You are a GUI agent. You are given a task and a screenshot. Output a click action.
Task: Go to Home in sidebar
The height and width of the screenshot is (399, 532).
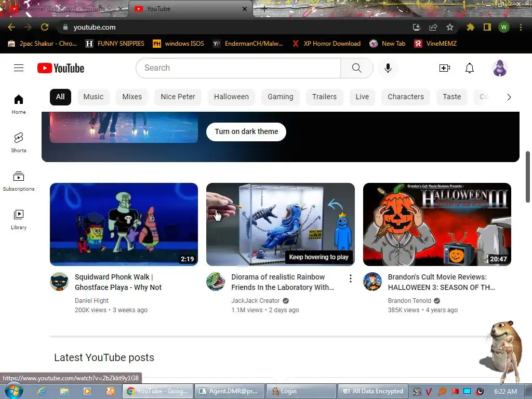pyautogui.click(x=19, y=104)
